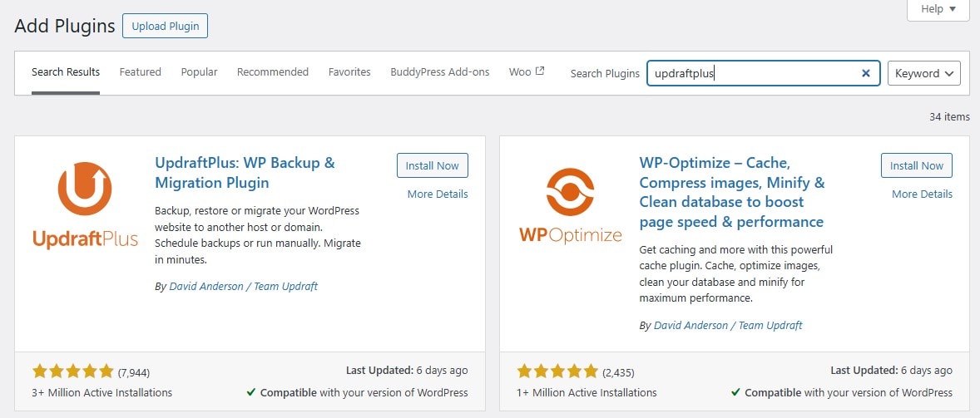Click the external link icon beside Woo

(540, 71)
